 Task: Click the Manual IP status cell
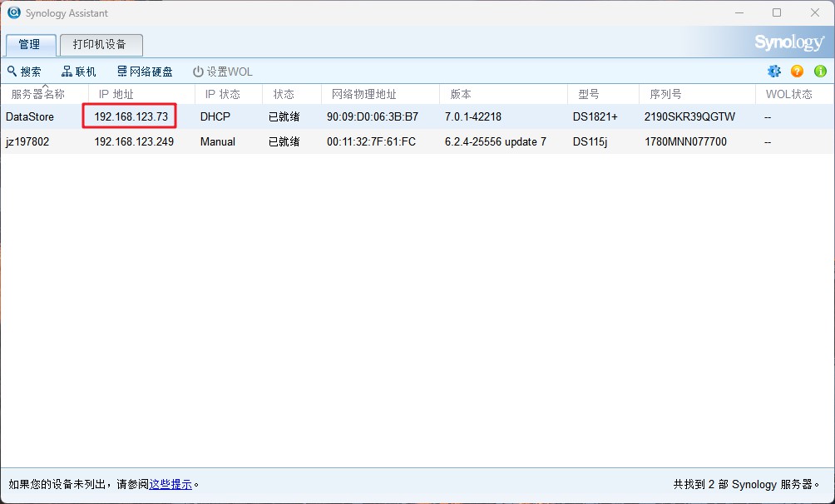(218, 141)
